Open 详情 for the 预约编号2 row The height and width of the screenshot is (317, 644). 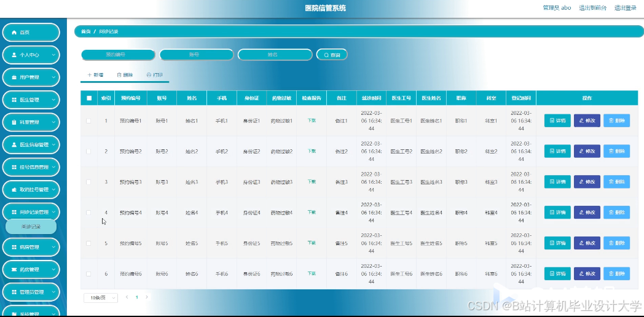(557, 151)
